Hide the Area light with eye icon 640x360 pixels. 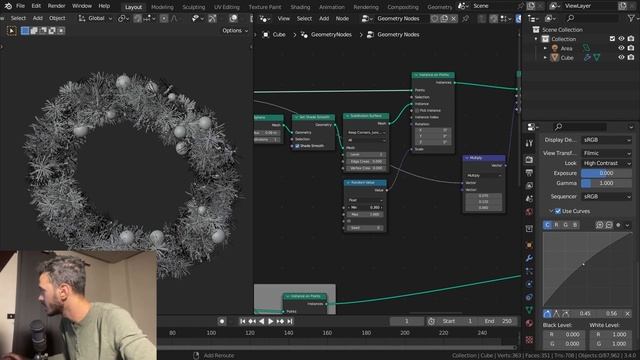pos(621,48)
